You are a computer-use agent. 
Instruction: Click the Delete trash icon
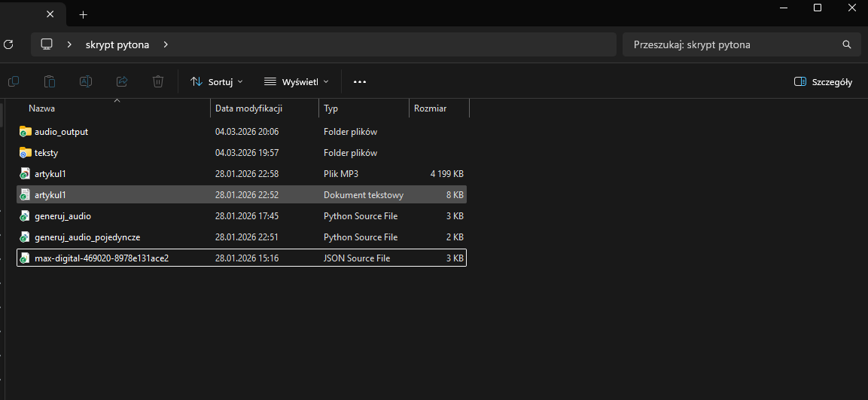click(x=158, y=81)
